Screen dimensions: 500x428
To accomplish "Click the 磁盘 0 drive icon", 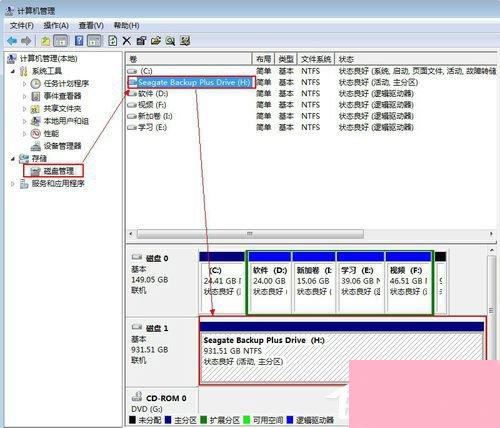I will point(137,257).
